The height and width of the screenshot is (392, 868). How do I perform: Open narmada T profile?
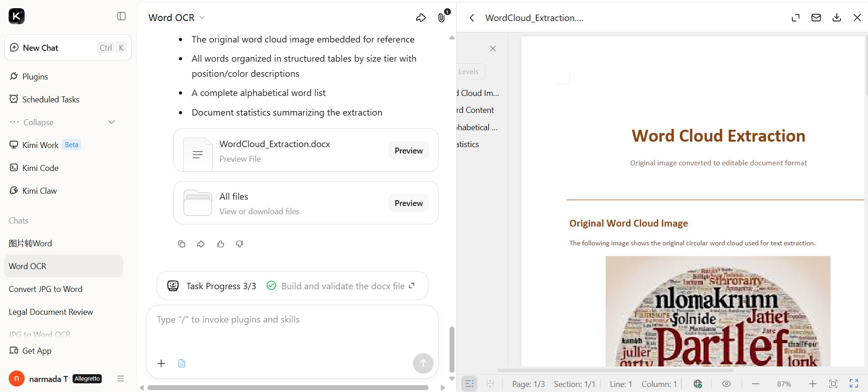(x=55, y=379)
